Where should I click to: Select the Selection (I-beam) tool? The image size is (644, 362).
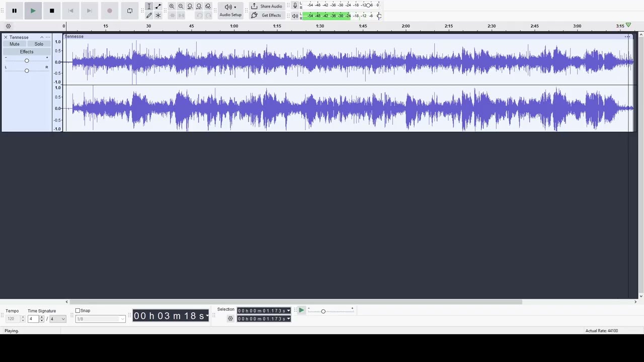pos(149,6)
